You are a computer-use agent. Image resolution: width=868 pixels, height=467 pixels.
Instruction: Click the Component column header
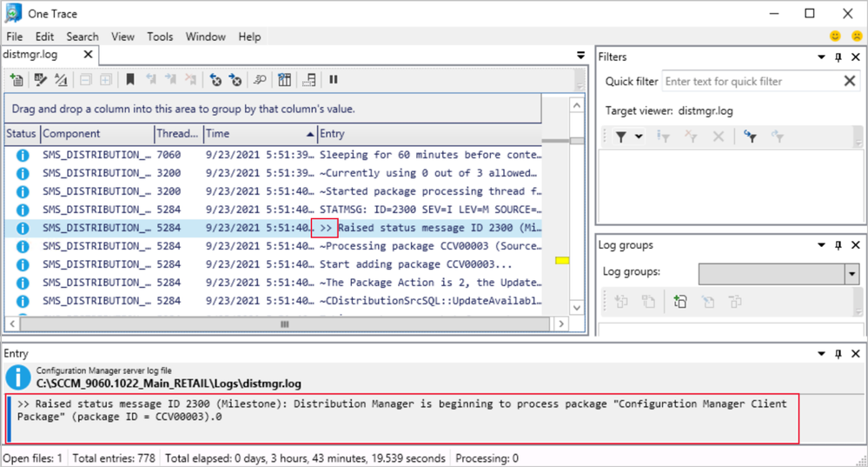pos(97,134)
